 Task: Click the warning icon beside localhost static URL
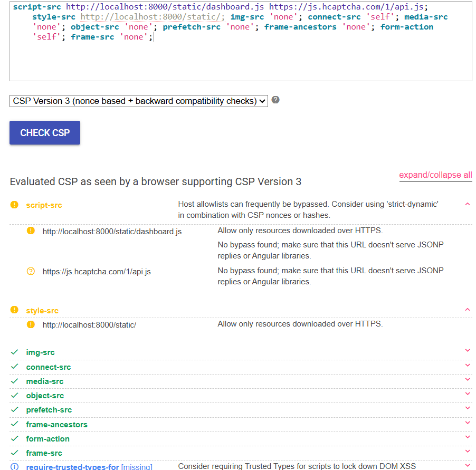31,324
